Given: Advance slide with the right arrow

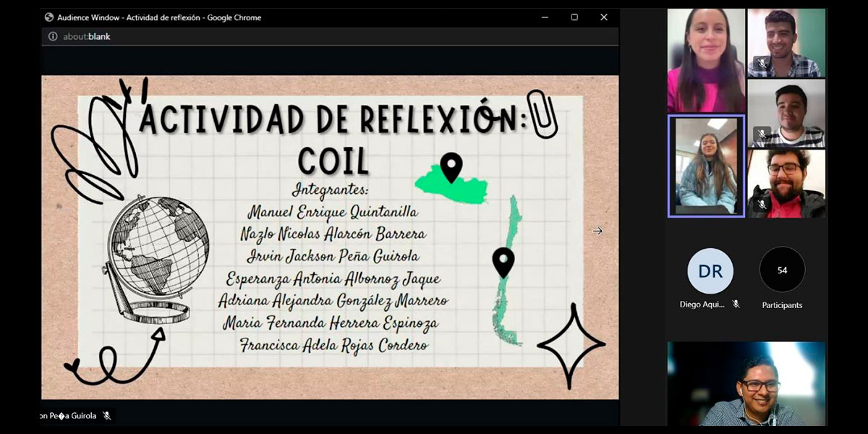Looking at the screenshot, I should click(597, 231).
